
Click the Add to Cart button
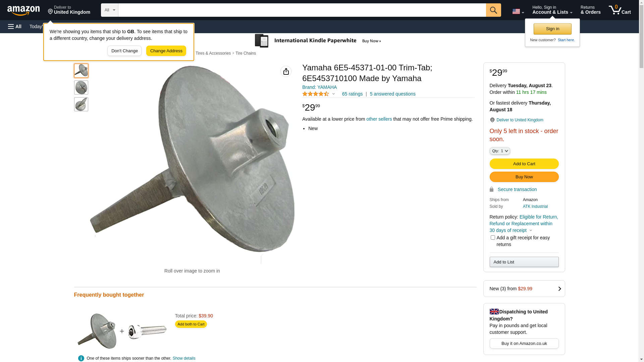click(x=524, y=164)
